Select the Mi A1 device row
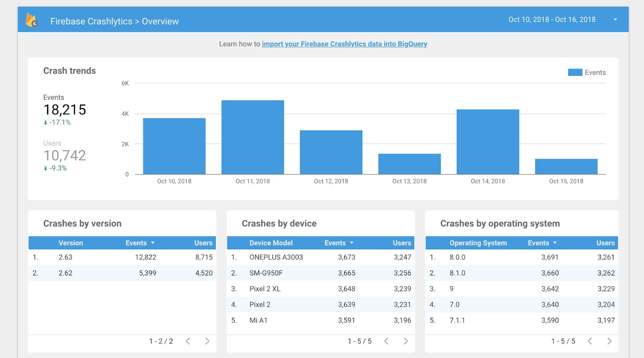 (x=321, y=320)
